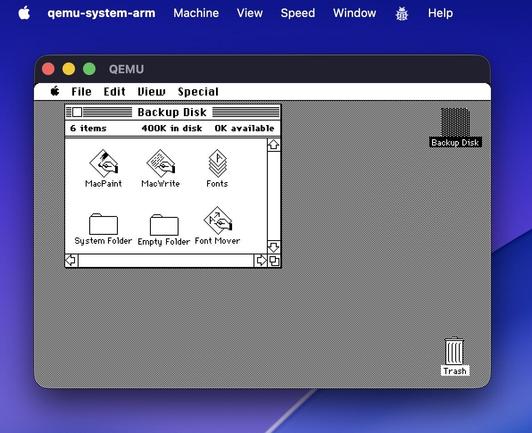Click the MacPaint label text
This screenshot has width=532, height=433.
click(x=103, y=184)
